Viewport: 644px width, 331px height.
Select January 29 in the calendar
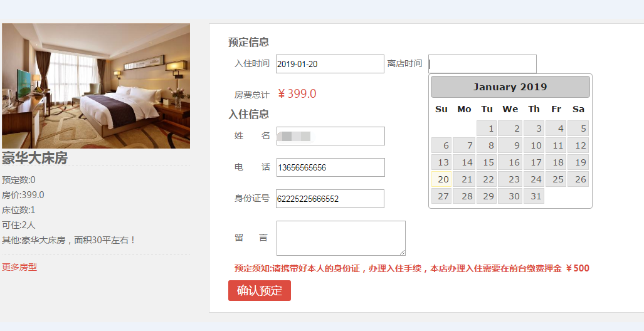(487, 196)
